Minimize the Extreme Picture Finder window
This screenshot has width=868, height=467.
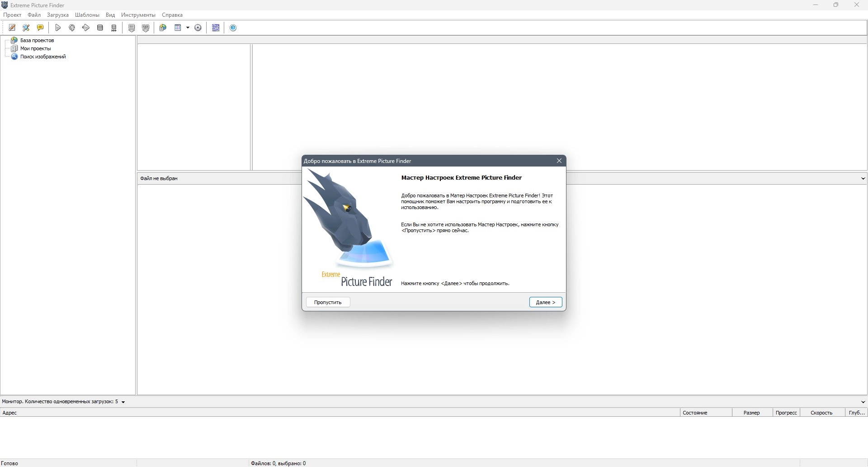pyautogui.click(x=816, y=5)
